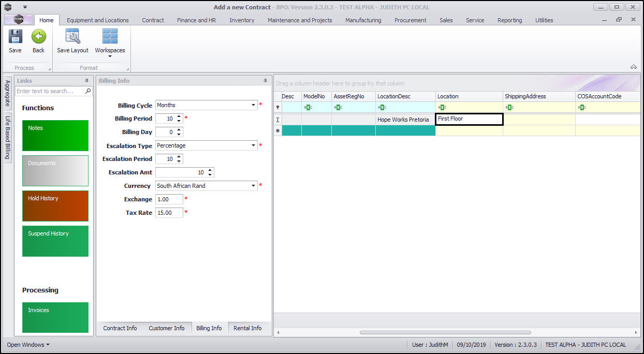Screen dimensions: 644x354
Task: Click the grid horizontal scrollbar thumb
Action: click(445, 332)
